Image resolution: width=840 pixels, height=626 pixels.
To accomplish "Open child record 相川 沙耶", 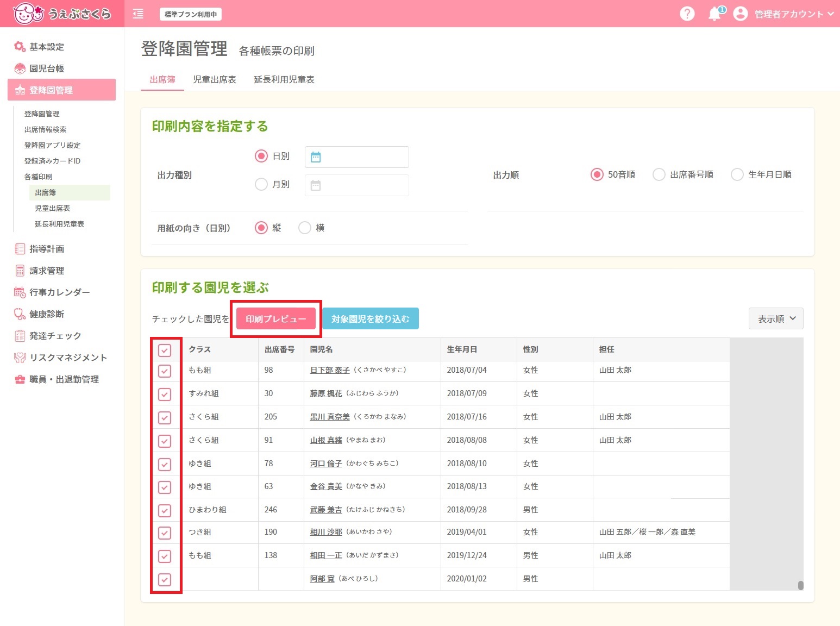I will (326, 532).
